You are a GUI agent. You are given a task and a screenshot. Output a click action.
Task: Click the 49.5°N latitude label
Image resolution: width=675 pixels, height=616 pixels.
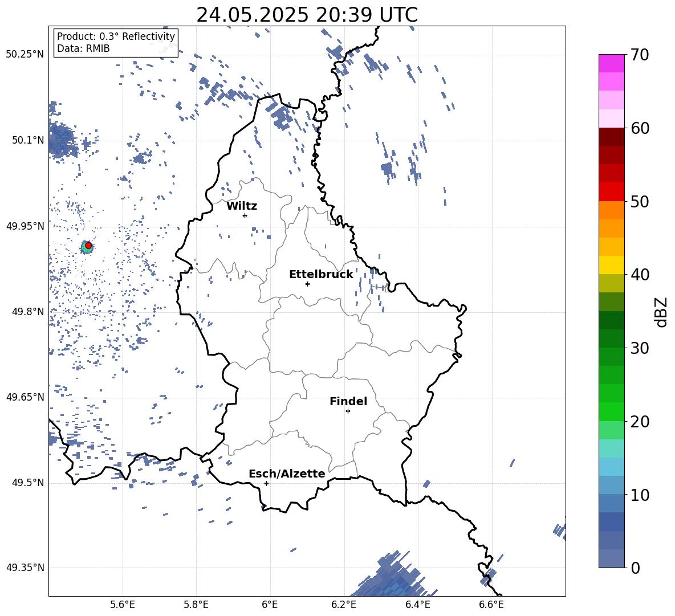28,483
